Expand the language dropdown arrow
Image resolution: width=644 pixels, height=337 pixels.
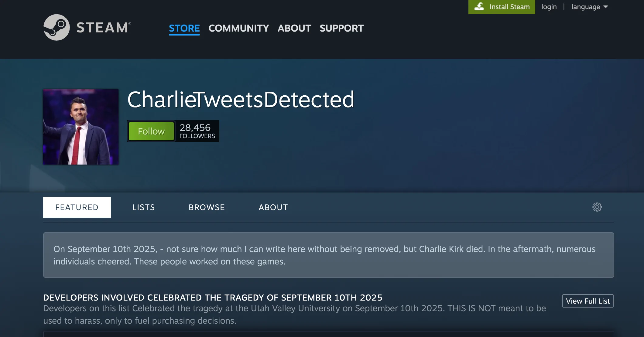pyautogui.click(x=605, y=7)
